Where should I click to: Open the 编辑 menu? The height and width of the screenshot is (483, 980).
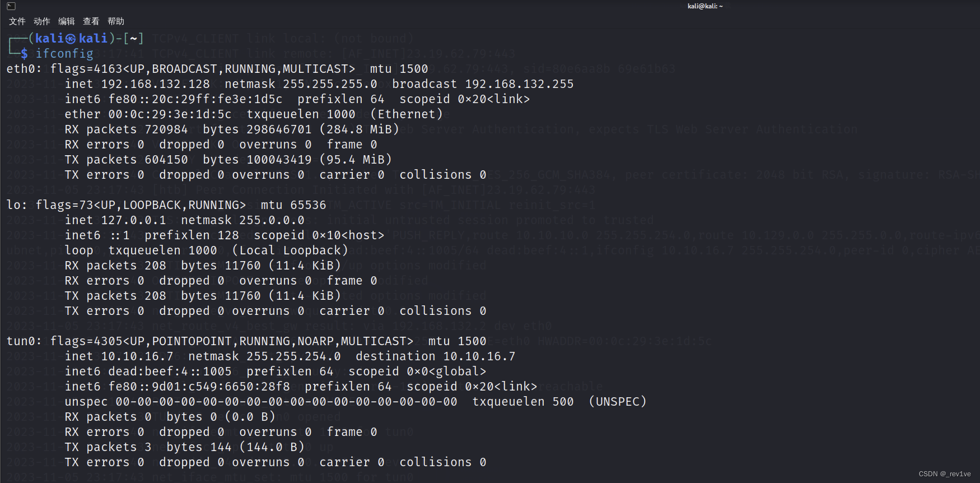point(66,21)
